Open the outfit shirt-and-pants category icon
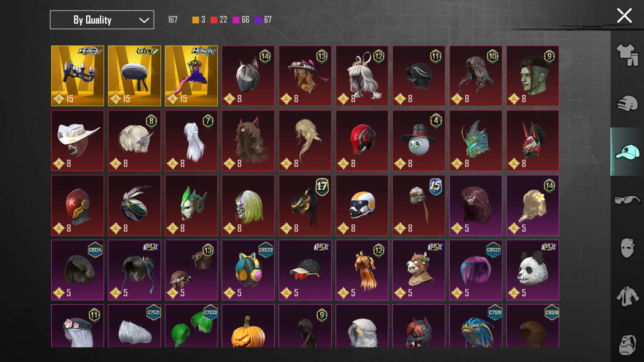Viewport: 644px width, 362px height. click(x=627, y=55)
